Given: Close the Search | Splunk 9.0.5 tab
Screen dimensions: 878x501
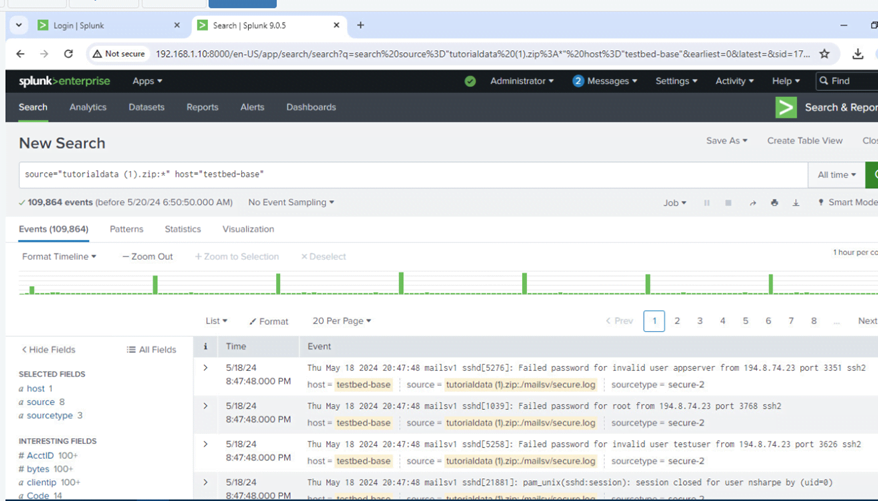Looking at the screenshot, I should [x=337, y=25].
